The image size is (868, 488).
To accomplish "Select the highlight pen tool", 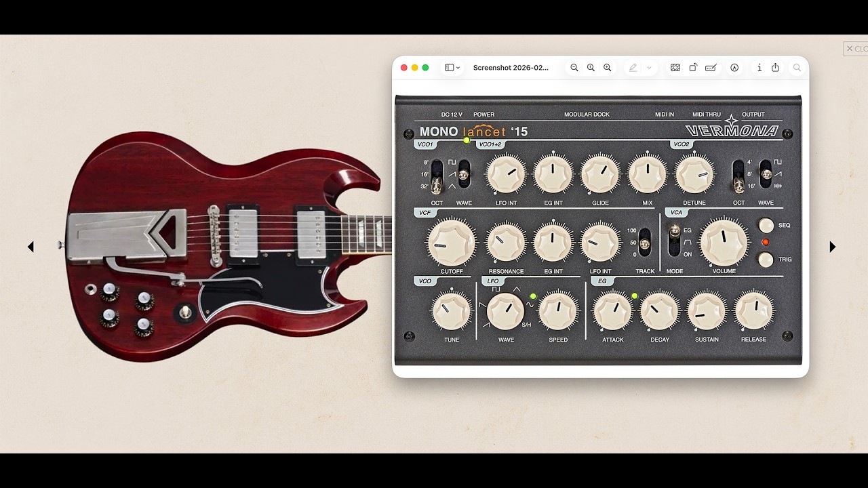I will (633, 68).
